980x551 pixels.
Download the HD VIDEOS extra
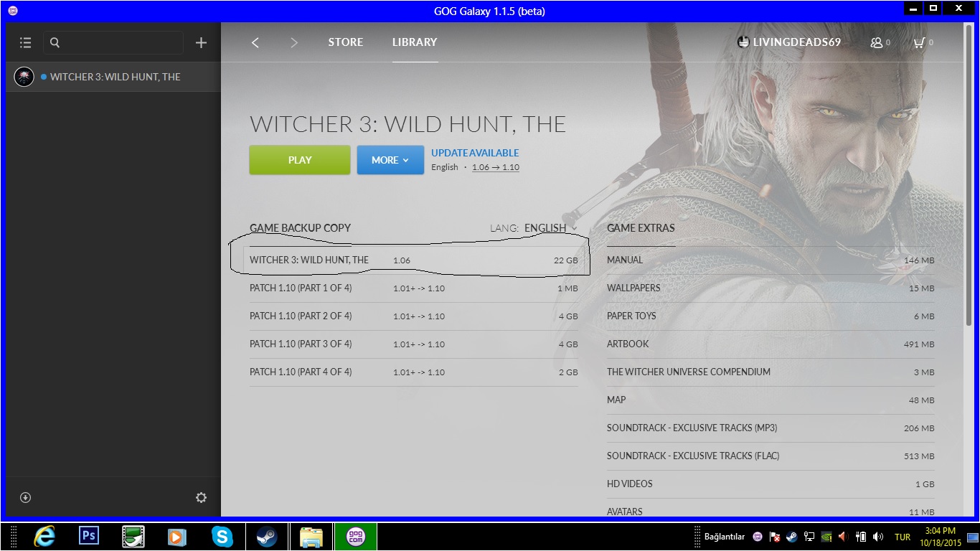[771, 484]
